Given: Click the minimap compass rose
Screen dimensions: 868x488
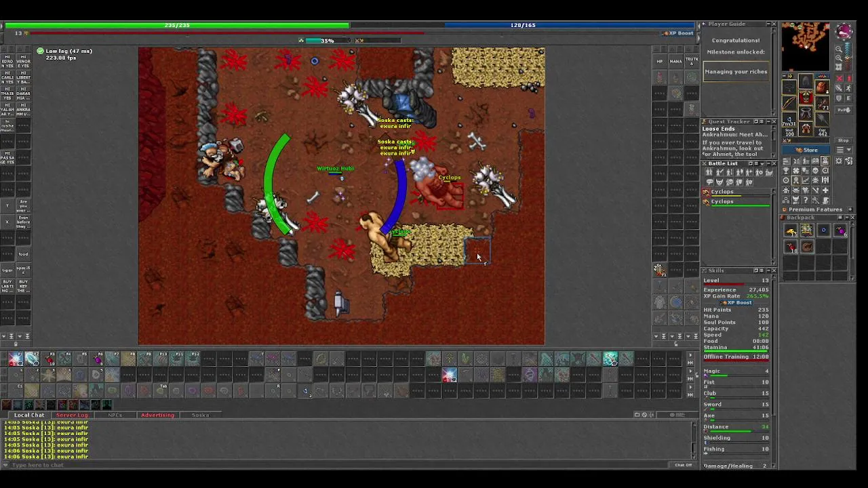Looking at the screenshot, I should [x=844, y=32].
